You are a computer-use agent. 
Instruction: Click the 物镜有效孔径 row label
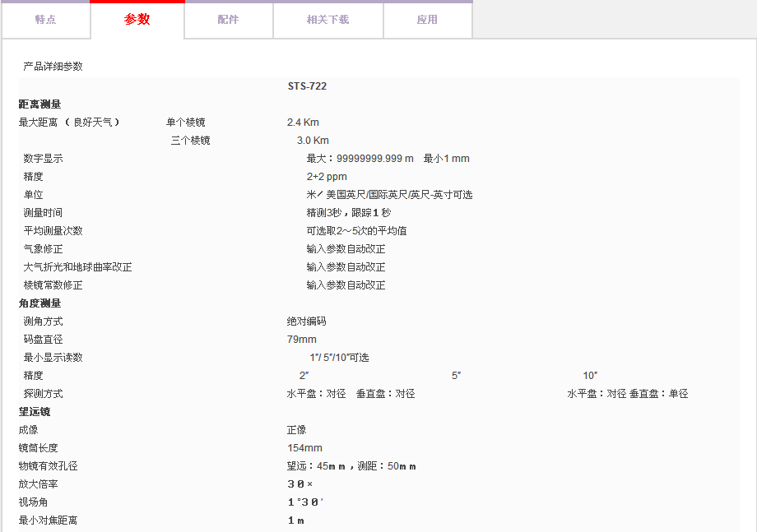48,466
